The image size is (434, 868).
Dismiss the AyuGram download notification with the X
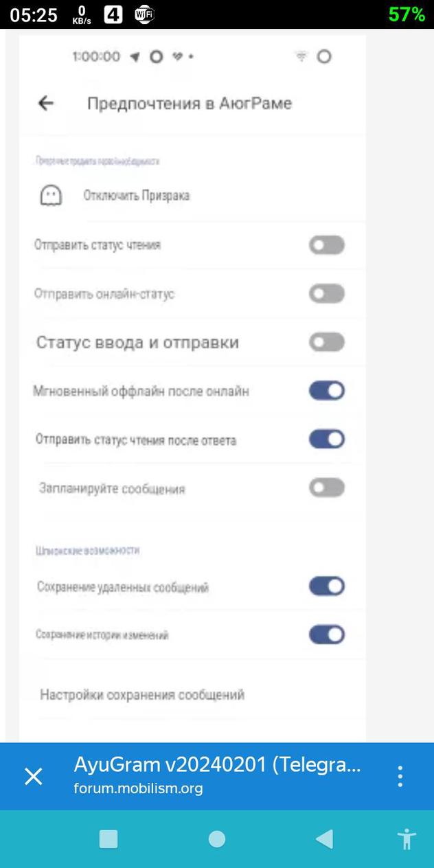tap(33, 776)
